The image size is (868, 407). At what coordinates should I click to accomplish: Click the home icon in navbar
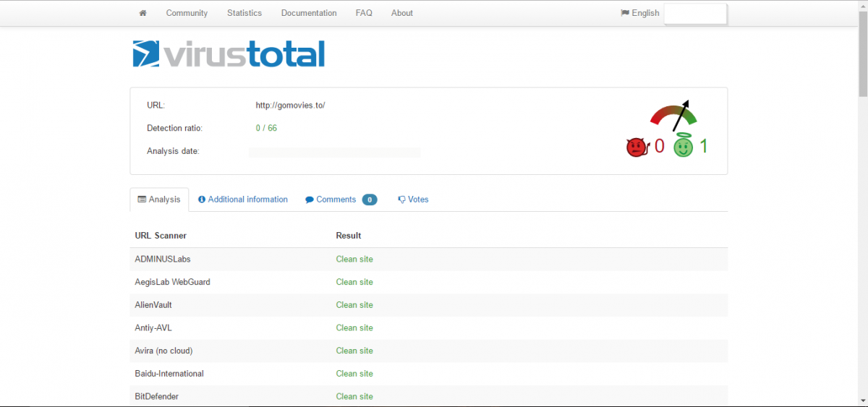[143, 13]
